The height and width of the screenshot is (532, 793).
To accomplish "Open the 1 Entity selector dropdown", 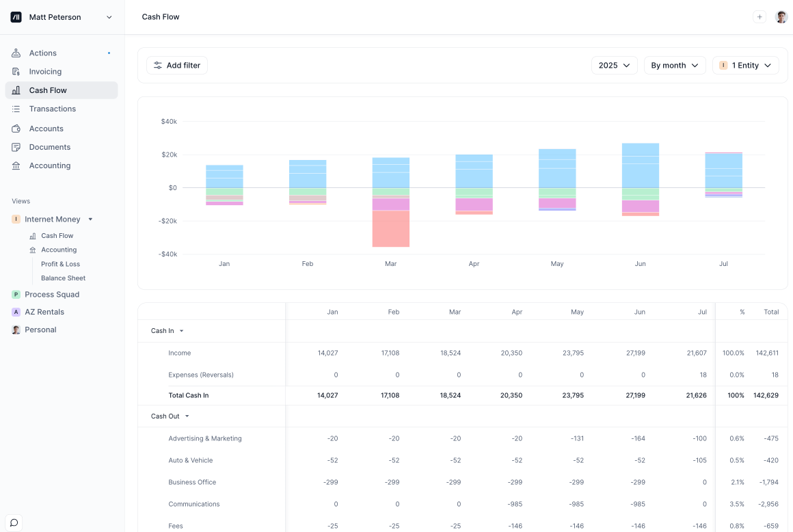I will (745, 66).
